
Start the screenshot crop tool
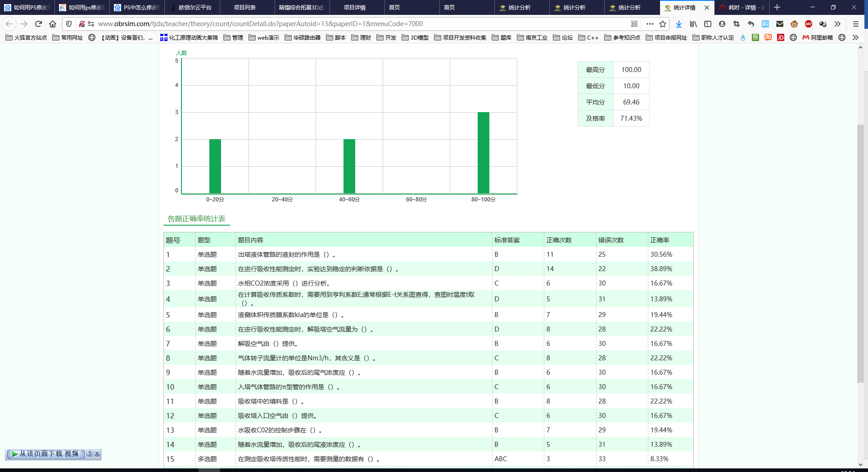pyautogui.click(x=737, y=24)
